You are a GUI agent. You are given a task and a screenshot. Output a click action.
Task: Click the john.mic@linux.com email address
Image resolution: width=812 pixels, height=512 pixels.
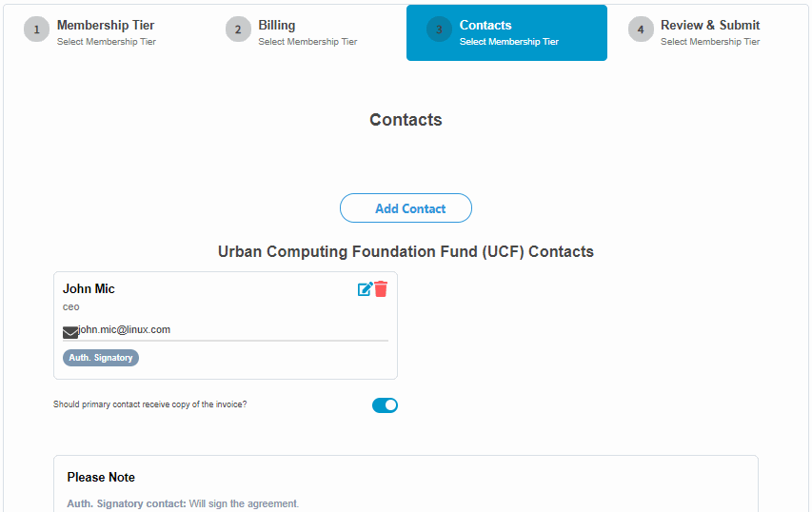tap(125, 329)
